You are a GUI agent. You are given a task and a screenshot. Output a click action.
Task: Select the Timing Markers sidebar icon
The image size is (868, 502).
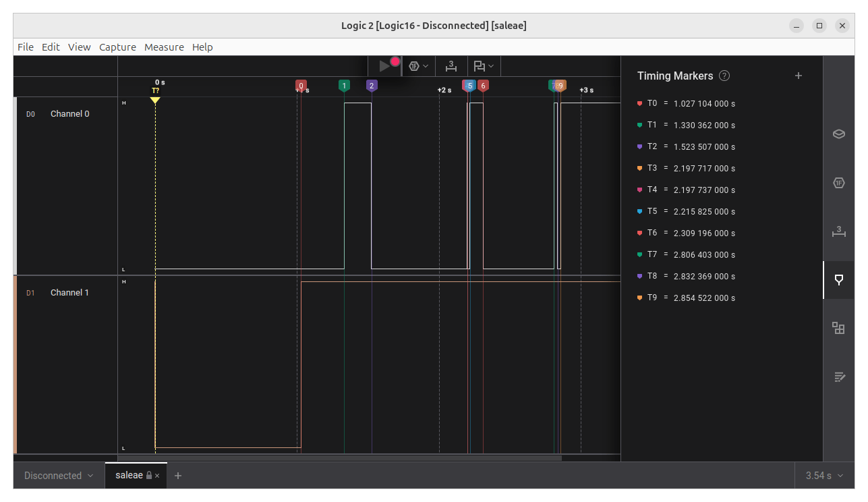(838, 280)
